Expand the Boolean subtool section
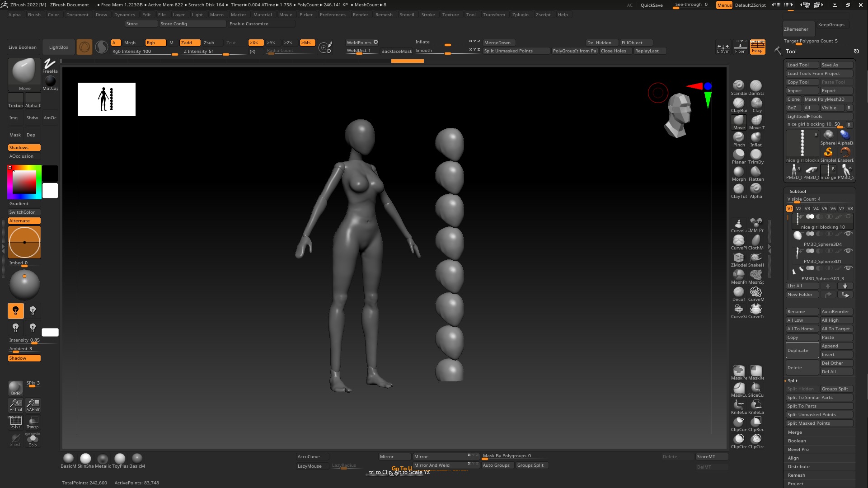The image size is (868, 488). (797, 441)
